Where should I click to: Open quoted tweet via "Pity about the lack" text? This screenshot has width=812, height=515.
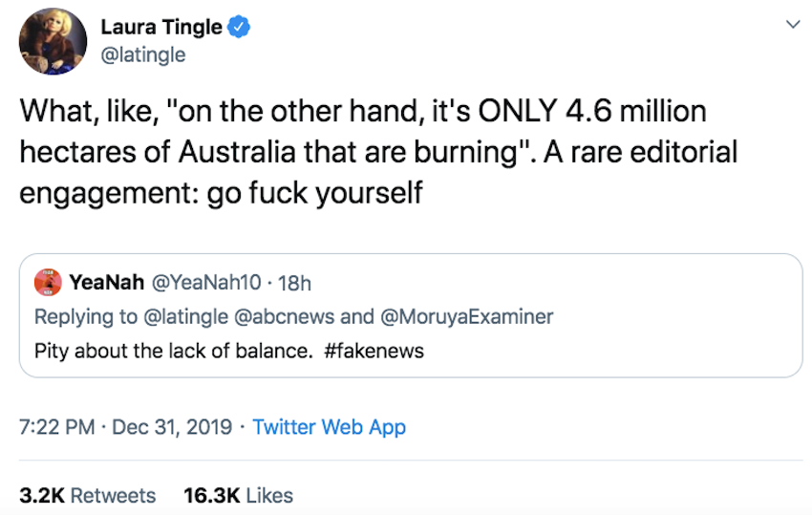click(x=172, y=351)
